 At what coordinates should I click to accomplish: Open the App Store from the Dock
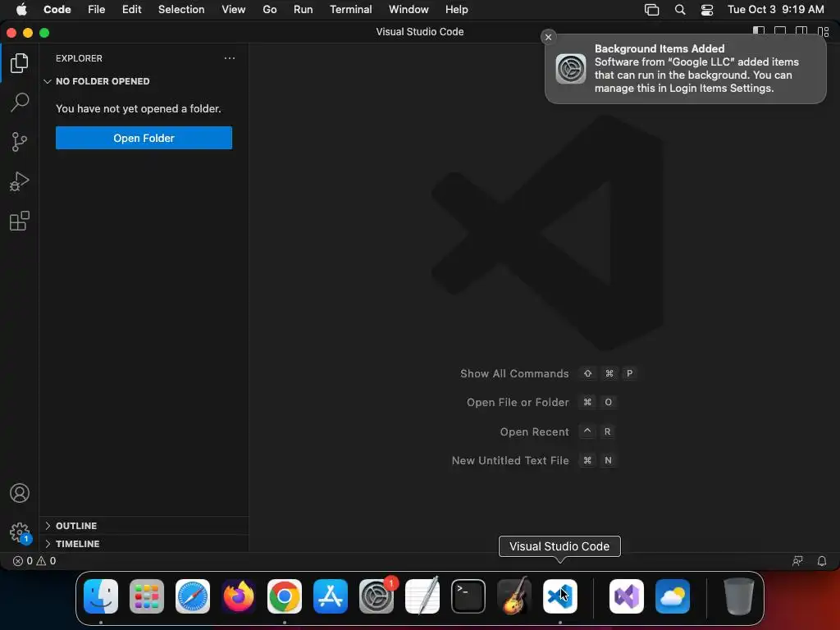tap(330, 596)
